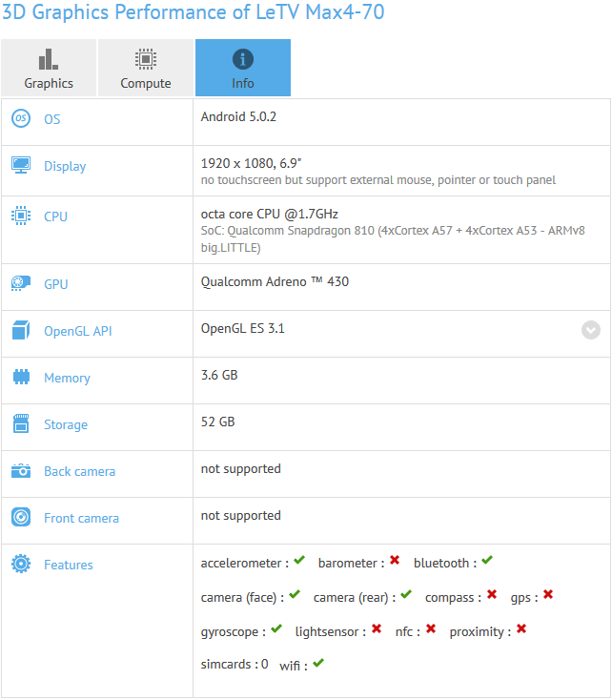Click the OS icon in the info table
This screenshot has width=612, height=700.
[21, 119]
